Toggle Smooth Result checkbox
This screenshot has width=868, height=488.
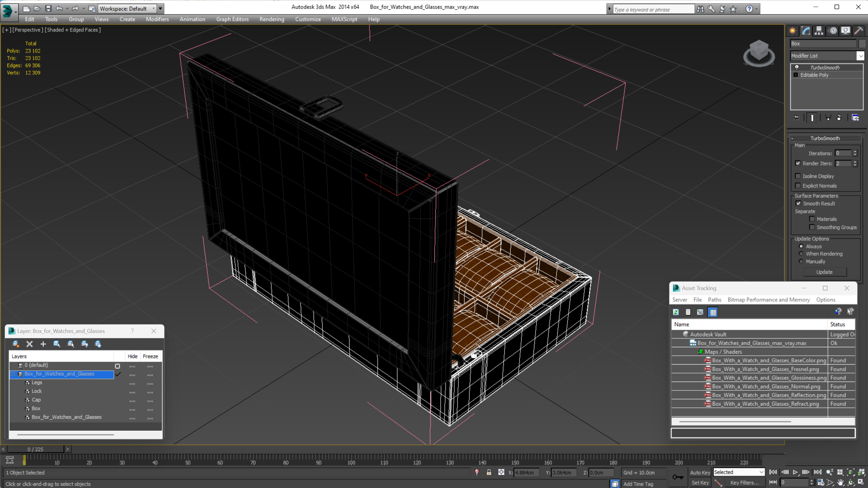click(798, 203)
